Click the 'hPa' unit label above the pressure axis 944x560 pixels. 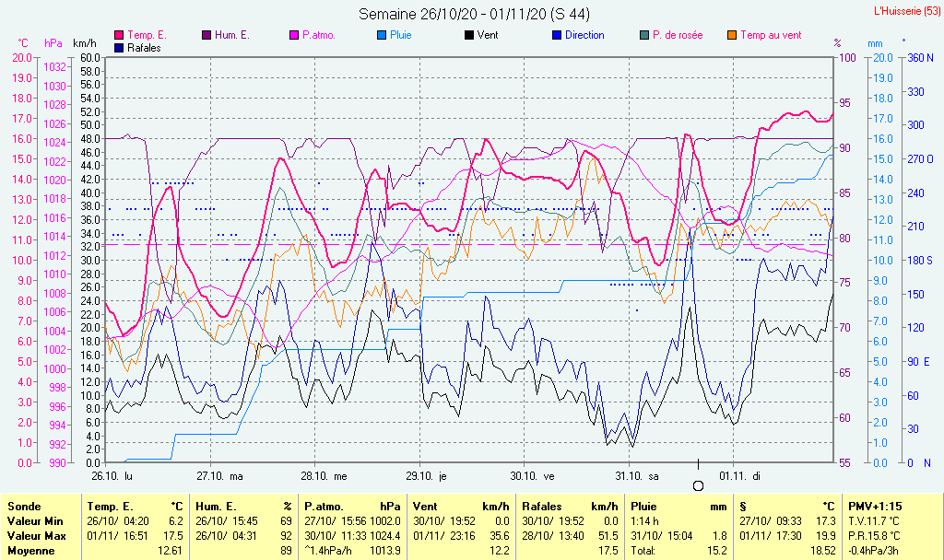(53, 43)
